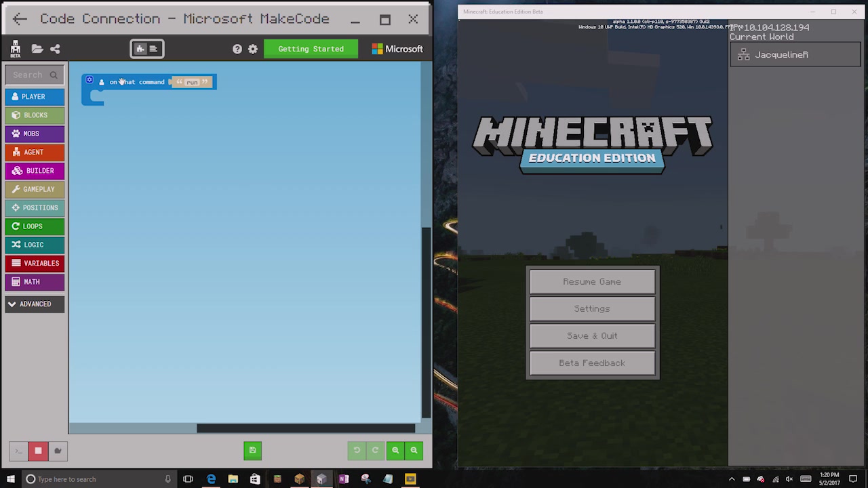
Task: Click the undo button
Action: point(357,451)
